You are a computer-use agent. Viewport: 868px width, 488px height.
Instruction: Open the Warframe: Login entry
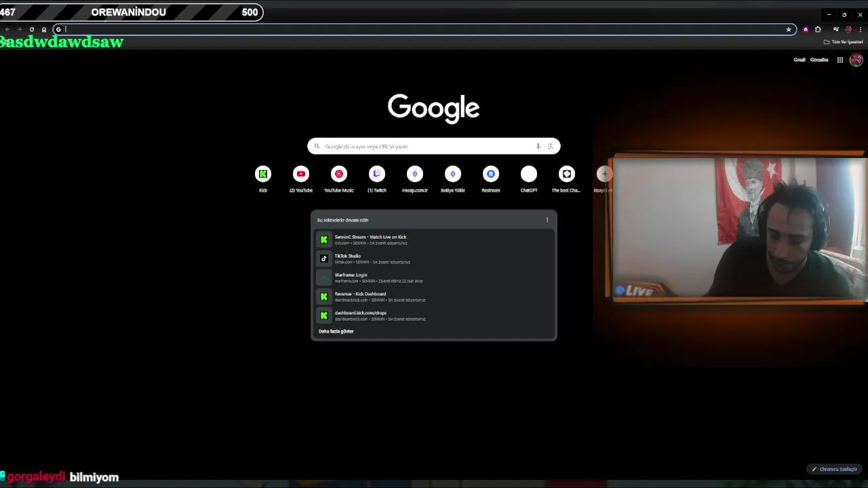[x=434, y=277]
